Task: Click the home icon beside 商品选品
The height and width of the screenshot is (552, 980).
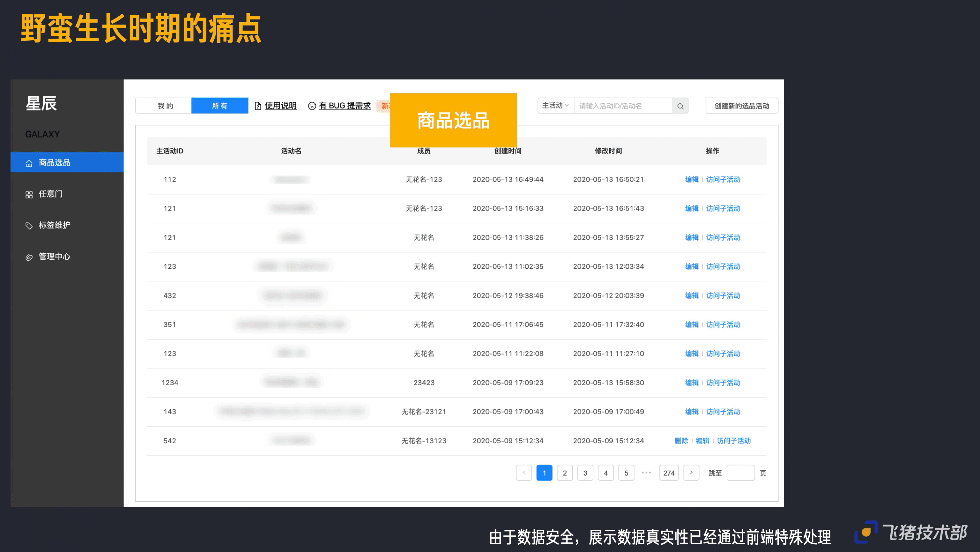Action: [x=29, y=163]
